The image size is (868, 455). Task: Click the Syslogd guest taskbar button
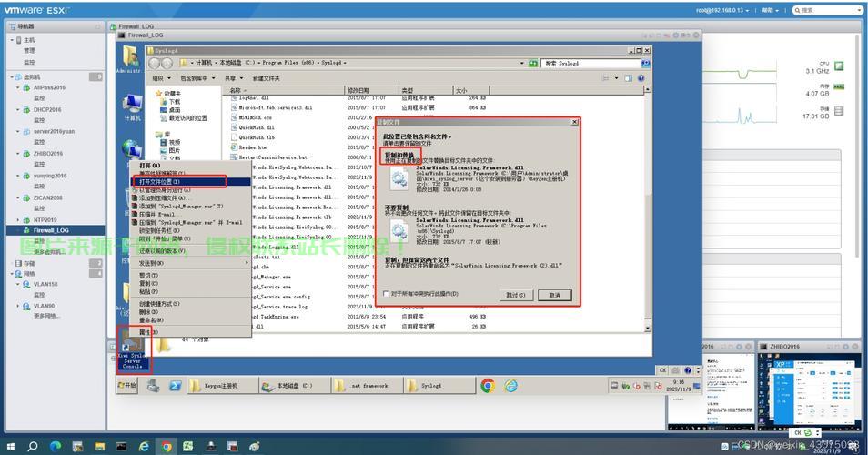point(439,386)
